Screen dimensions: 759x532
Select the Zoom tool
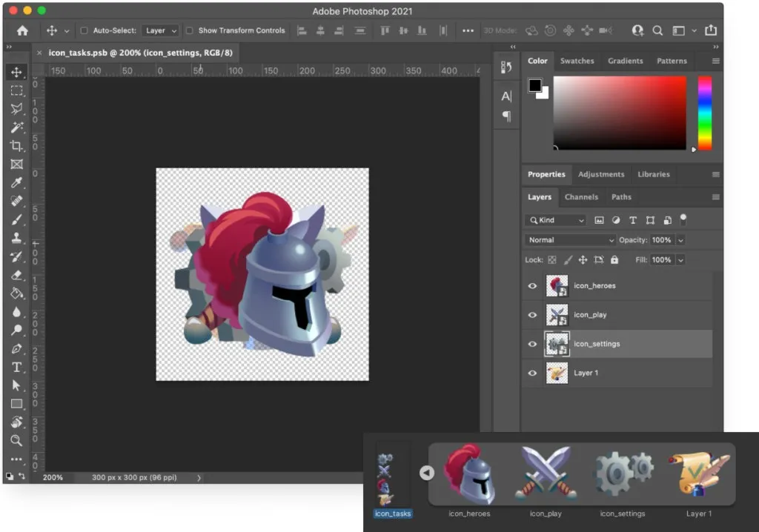[x=16, y=441]
